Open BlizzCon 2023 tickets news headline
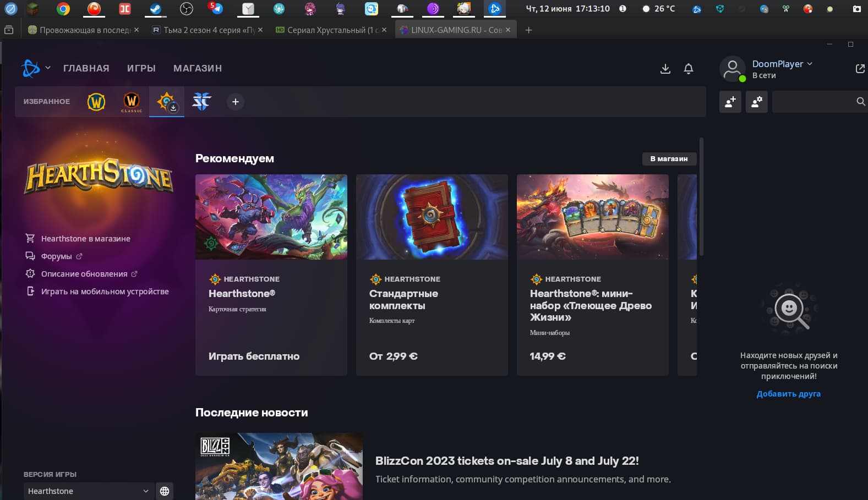The image size is (868, 500). click(507, 461)
